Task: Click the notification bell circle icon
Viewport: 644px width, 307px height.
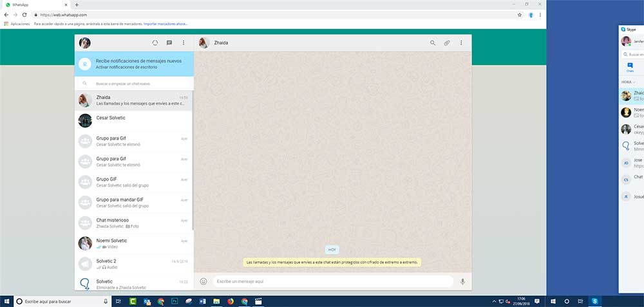Action: [x=84, y=64]
